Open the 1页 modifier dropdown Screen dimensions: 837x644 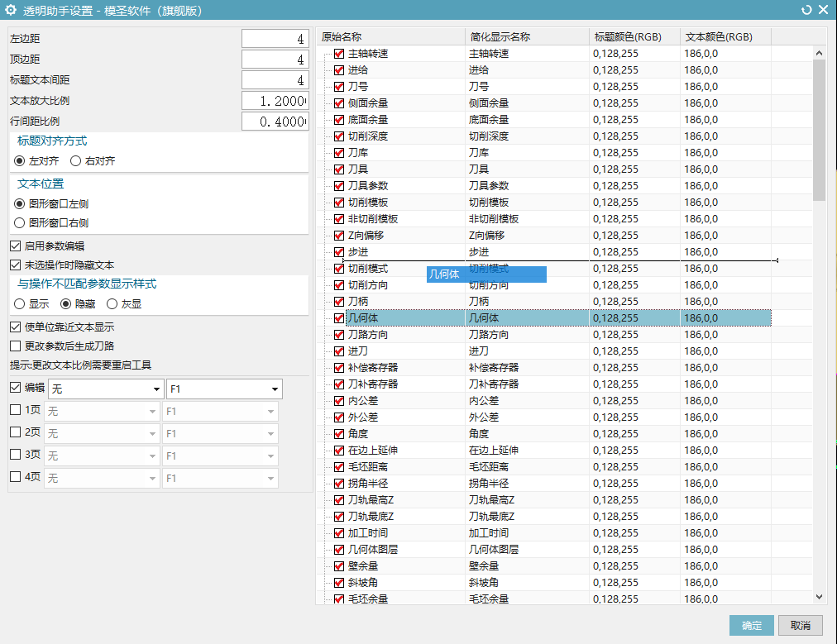click(x=102, y=412)
